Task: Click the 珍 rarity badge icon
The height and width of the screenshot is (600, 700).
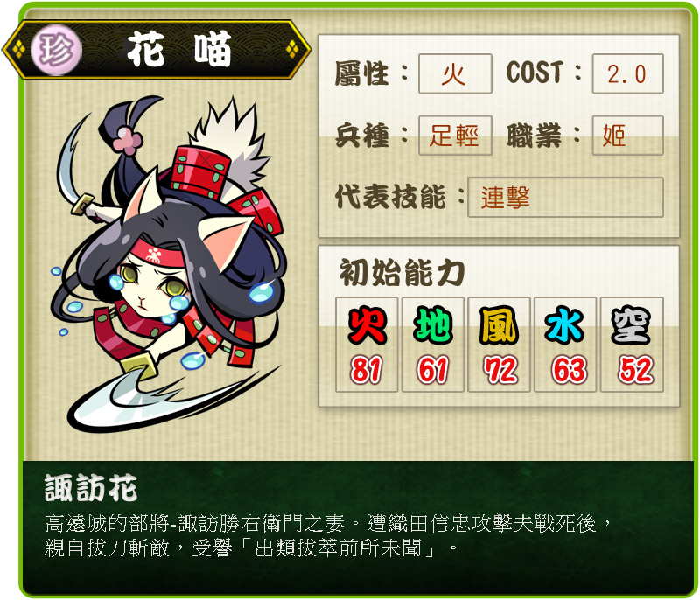Action: [x=56, y=50]
